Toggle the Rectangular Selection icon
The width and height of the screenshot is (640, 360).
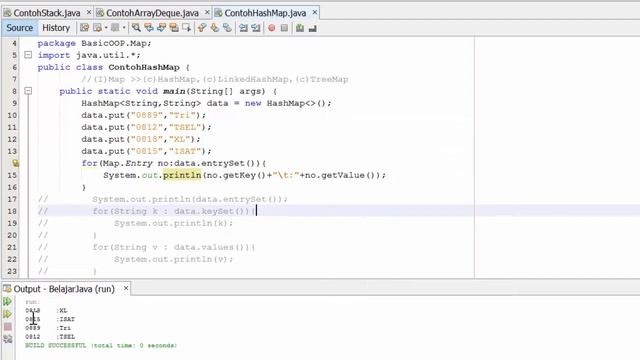pyautogui.click(x=187, y=28)
